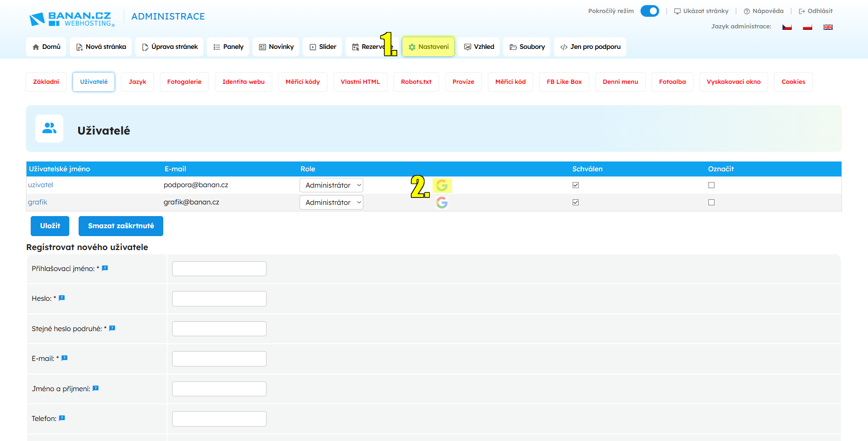Open help tooltip next to Telefon
The height and width of the screenshot is (441, 868).
tap(62, 418)
